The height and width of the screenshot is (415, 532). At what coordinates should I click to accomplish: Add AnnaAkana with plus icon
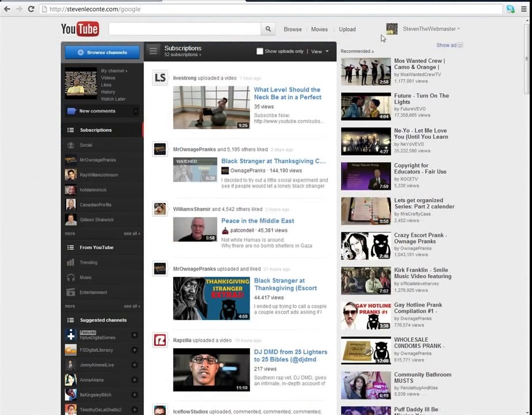[x=134, y=380]
